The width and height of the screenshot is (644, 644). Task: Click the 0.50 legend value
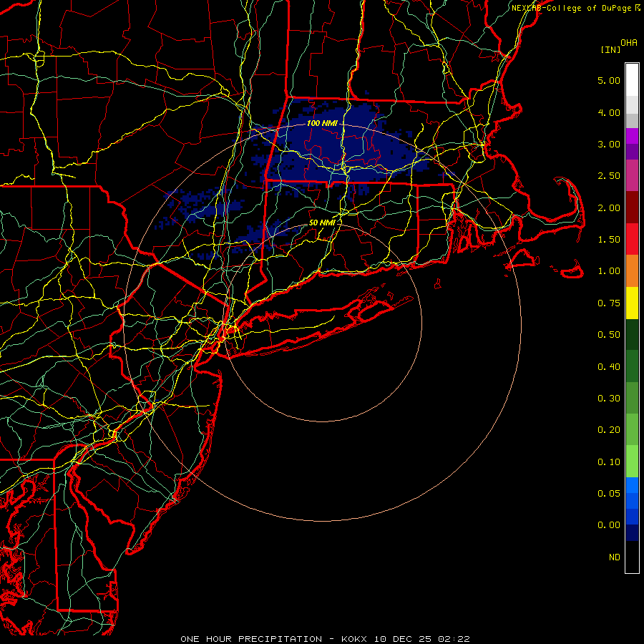pyautogui.click(x=609, y=335)
